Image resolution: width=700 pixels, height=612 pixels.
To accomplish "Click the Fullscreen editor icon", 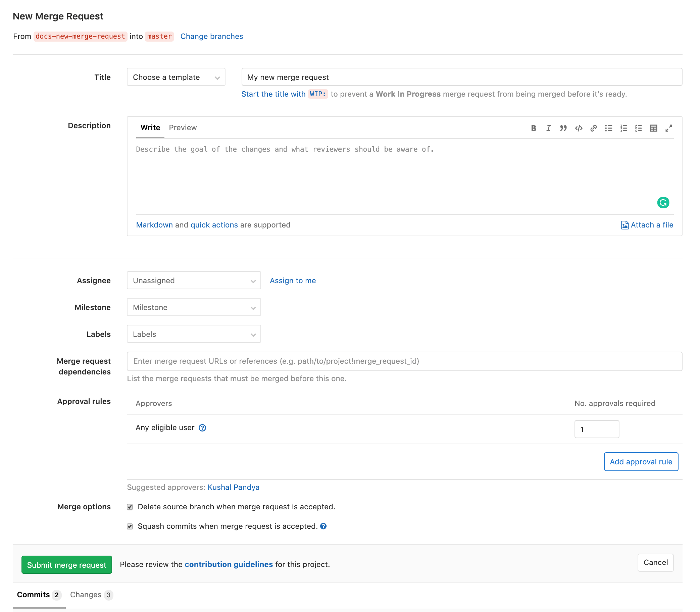I will tap(668, 127).
